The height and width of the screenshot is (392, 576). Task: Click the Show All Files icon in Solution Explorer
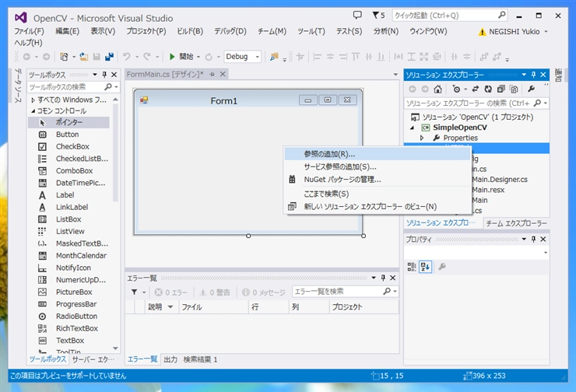(x=514, y=89)
